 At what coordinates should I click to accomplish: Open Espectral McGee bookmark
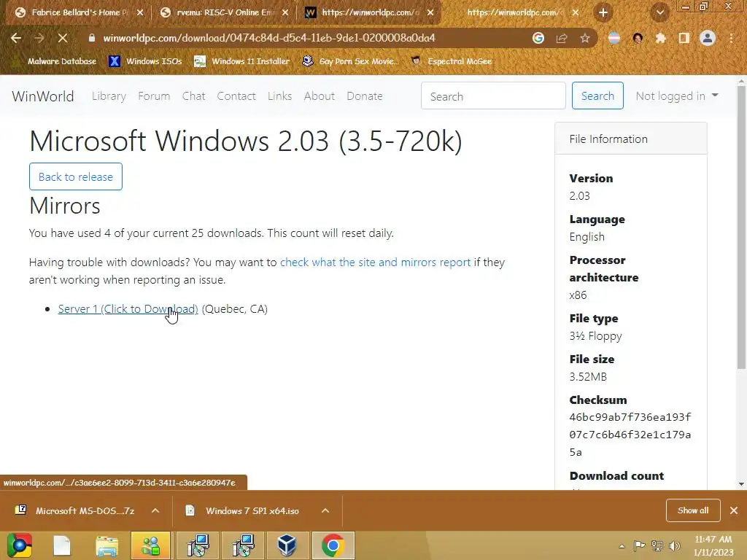click(452, 61)
